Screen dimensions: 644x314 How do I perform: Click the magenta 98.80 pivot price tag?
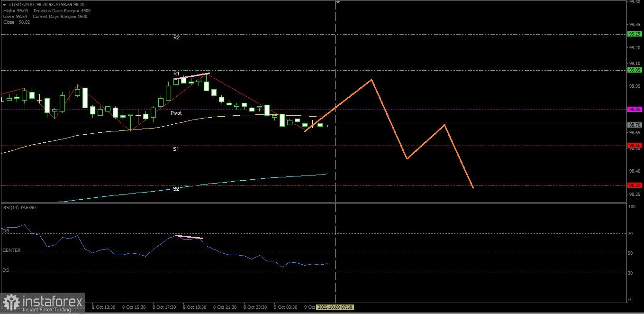[x=634, y=110]
